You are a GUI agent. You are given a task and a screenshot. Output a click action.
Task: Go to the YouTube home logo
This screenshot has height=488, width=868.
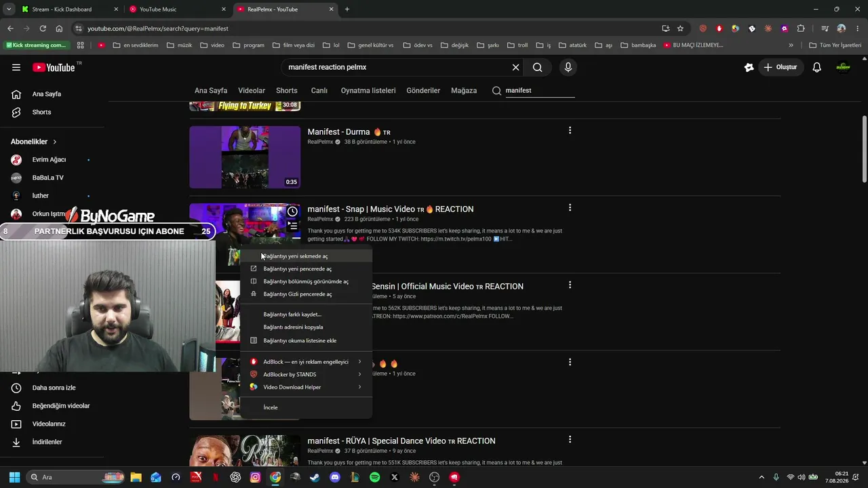pyautogui.click(x=54, y=67)
